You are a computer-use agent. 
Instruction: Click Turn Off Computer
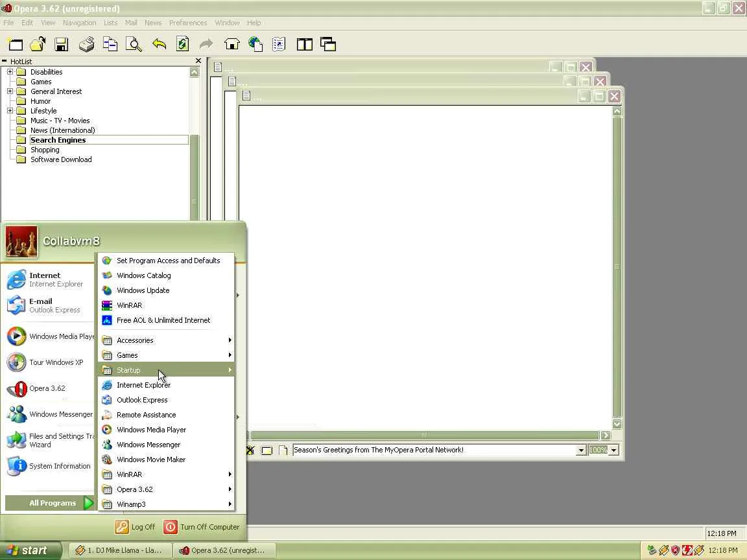[202, 527]
